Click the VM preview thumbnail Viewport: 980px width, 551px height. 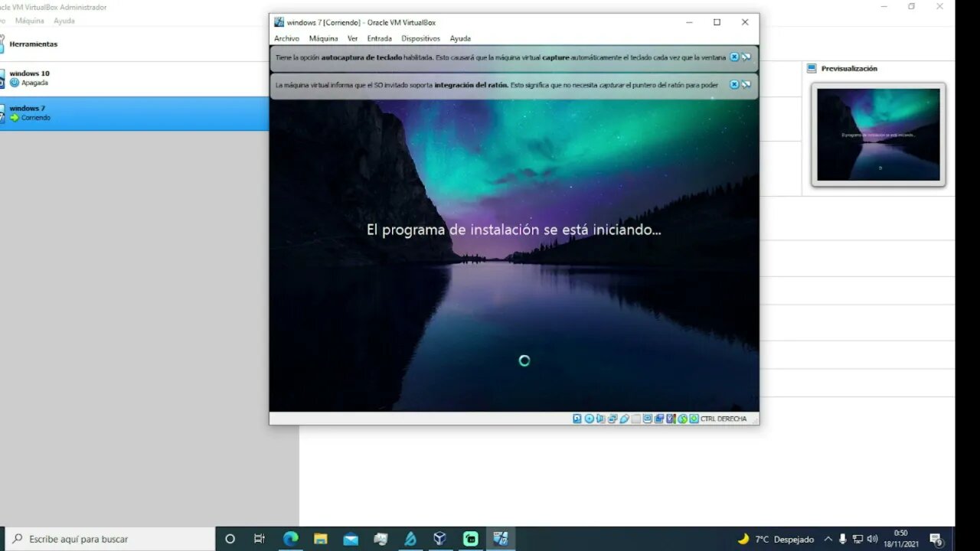coord(878,135)
